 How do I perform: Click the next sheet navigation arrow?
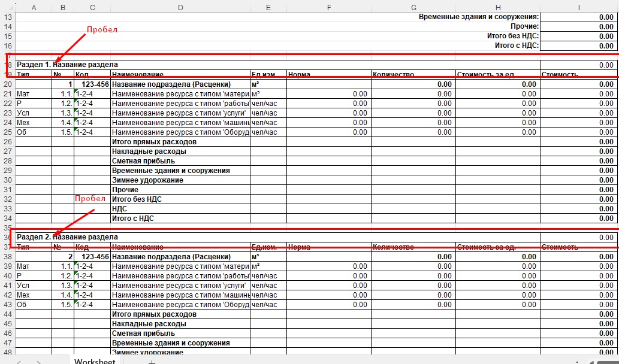coord(39,361)
